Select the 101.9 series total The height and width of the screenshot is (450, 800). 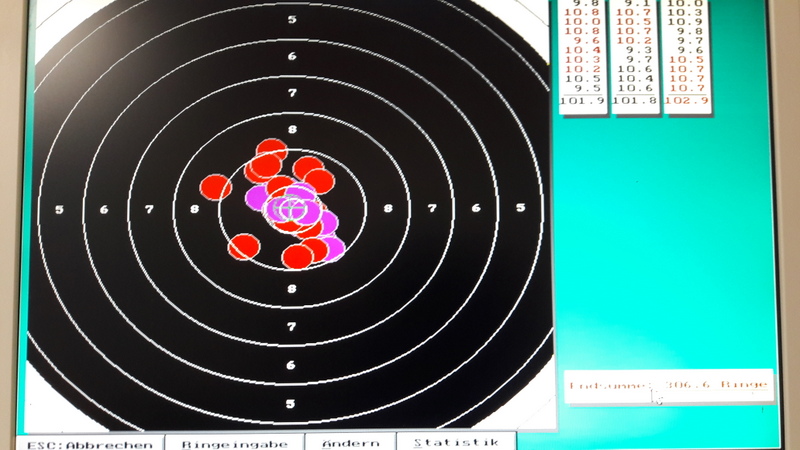(582, 101)
